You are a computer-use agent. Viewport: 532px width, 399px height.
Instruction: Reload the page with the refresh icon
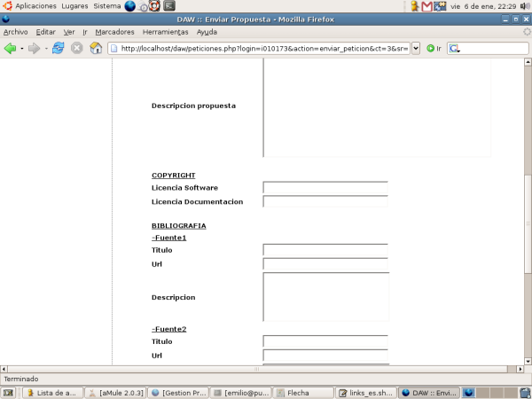pyautogui.click(x=59, y=48)
